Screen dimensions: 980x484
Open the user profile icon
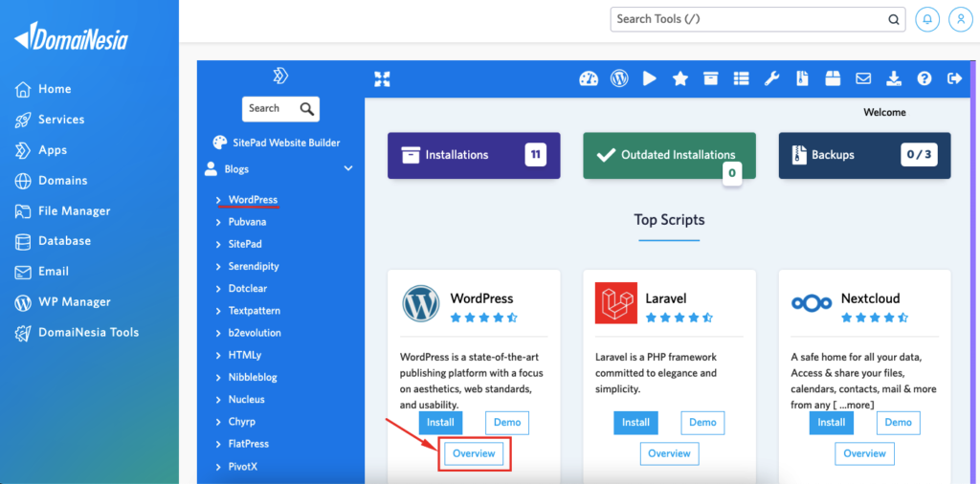(x=961, y=19)
